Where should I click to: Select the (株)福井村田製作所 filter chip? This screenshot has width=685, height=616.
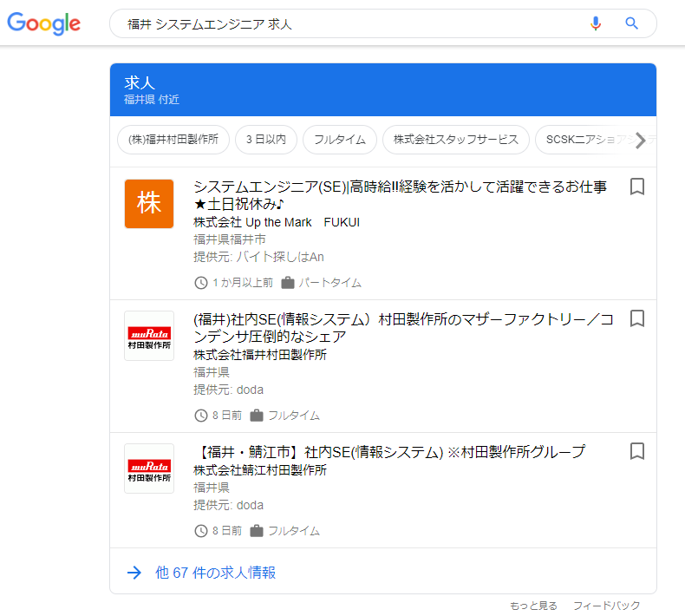click(x=173, y=140)
